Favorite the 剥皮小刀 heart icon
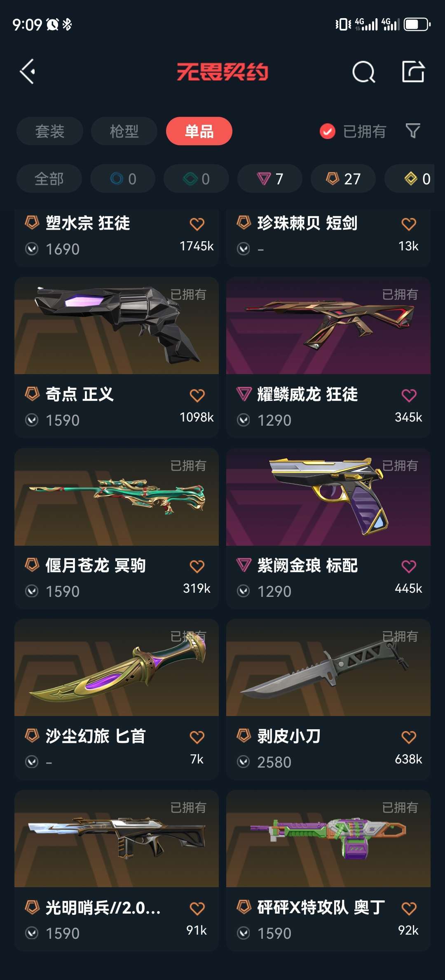 (x=409, y=737)
